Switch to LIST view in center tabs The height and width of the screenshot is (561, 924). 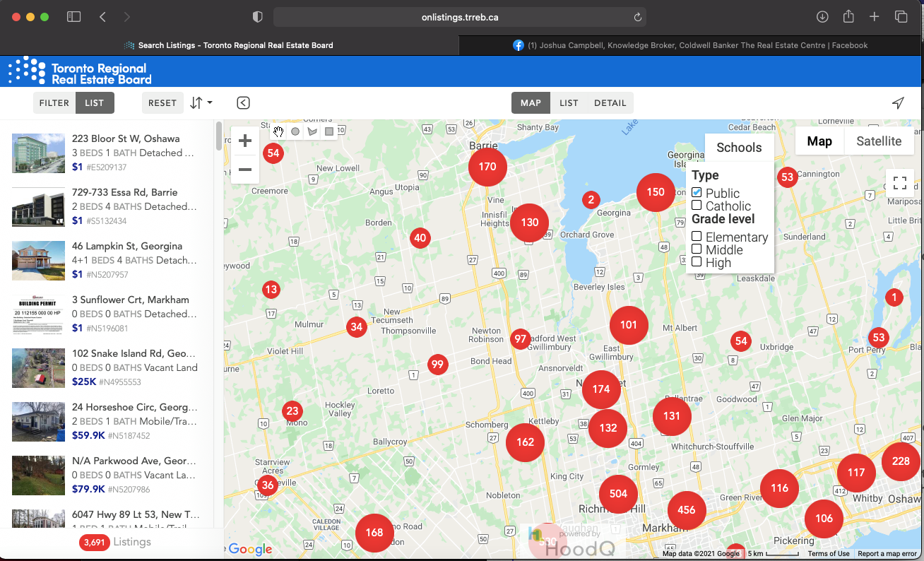[x=569, y=103]
